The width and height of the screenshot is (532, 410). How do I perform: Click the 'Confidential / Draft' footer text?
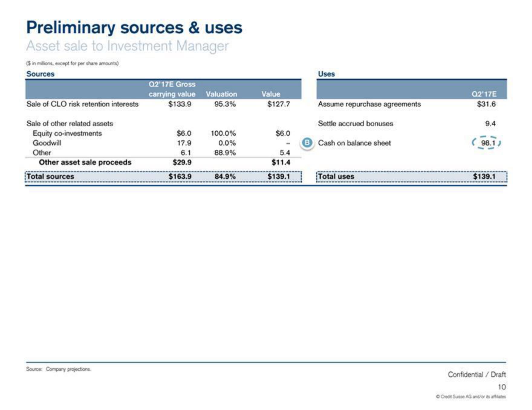tap(477, 374)
